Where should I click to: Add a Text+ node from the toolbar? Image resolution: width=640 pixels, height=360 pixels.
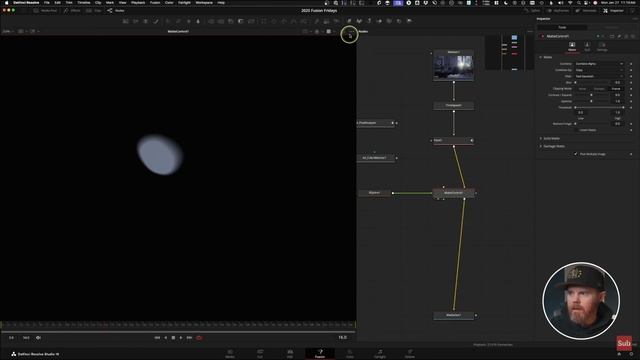pos(146,21)
